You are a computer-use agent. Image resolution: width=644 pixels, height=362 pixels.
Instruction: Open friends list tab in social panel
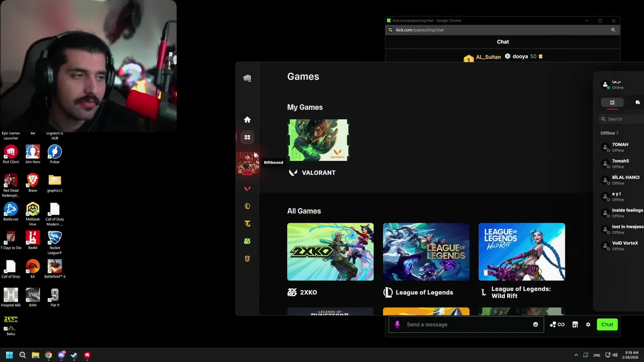[612, 103]
